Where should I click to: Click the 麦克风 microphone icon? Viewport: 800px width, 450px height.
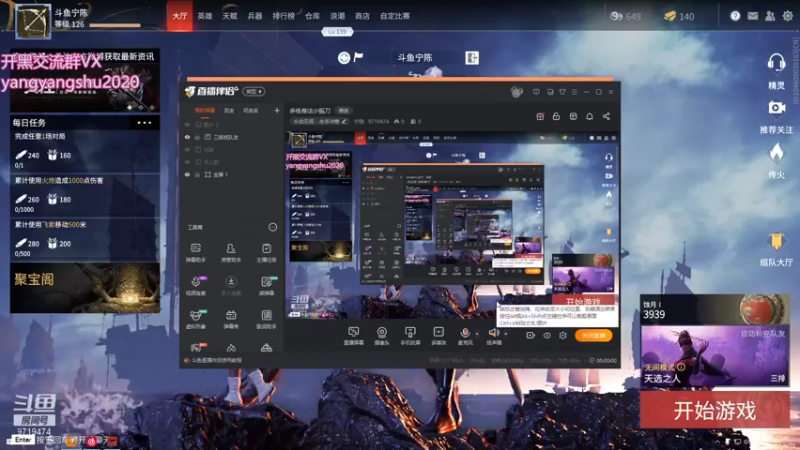click(x=465, y=333)
